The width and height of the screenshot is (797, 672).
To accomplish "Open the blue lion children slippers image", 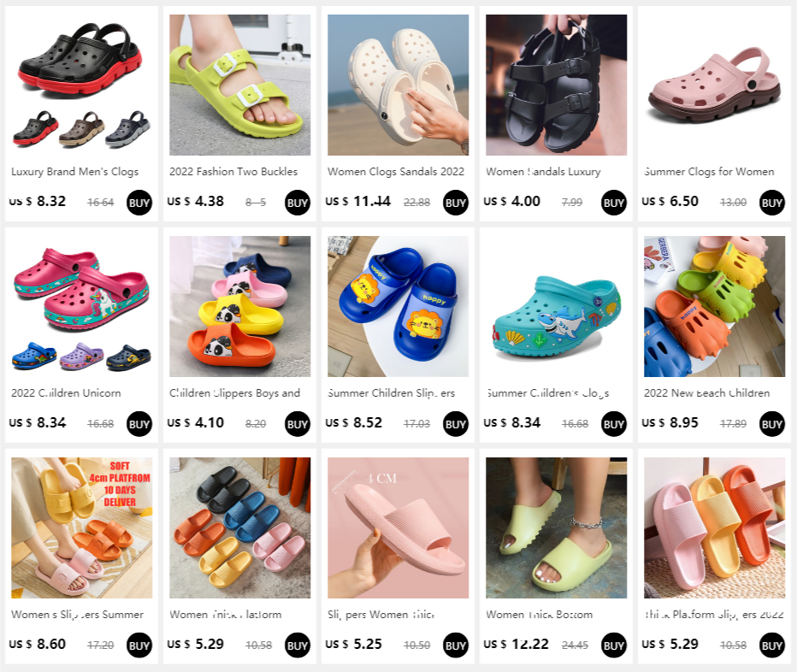I will [398, 306].
